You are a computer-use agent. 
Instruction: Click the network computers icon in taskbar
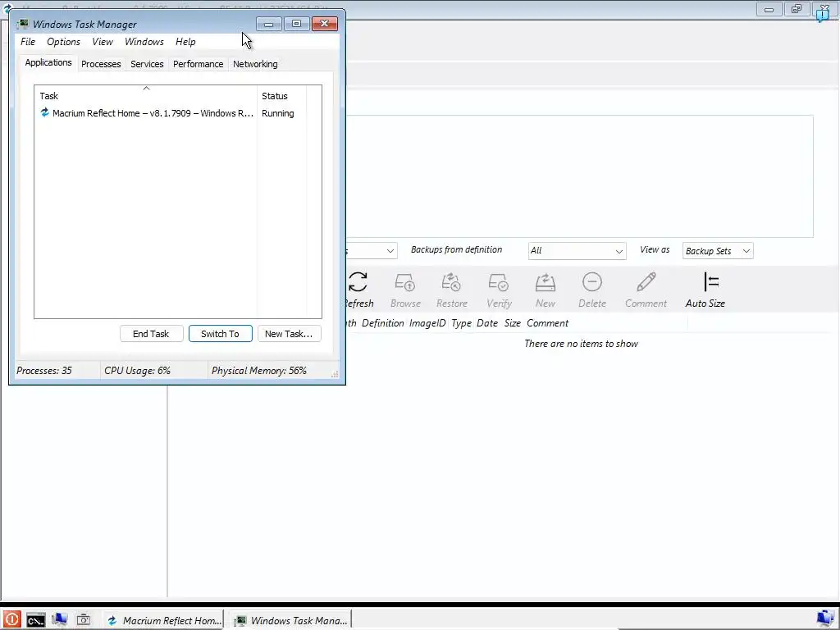[x=59, y=620]
